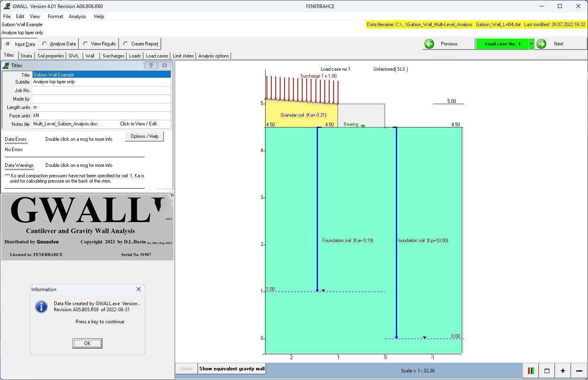
Task: Select the Create Report radio button
Action: point(126,44)
